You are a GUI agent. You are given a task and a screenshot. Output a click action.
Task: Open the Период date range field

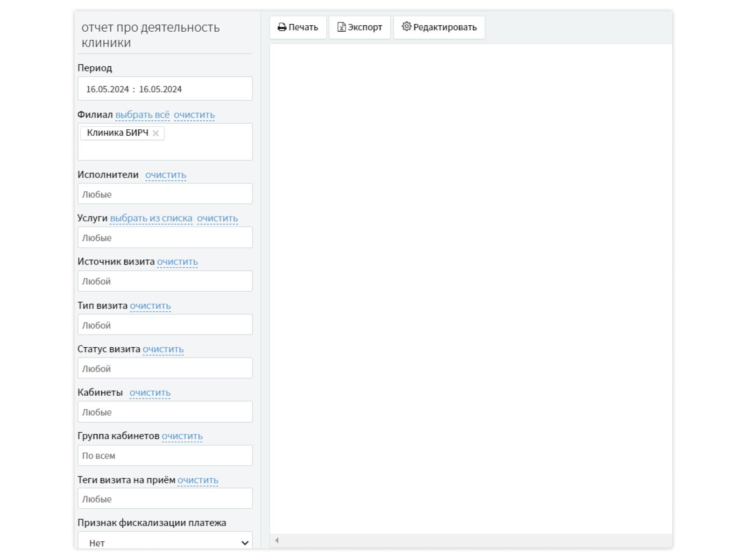[x=165, y=89]
